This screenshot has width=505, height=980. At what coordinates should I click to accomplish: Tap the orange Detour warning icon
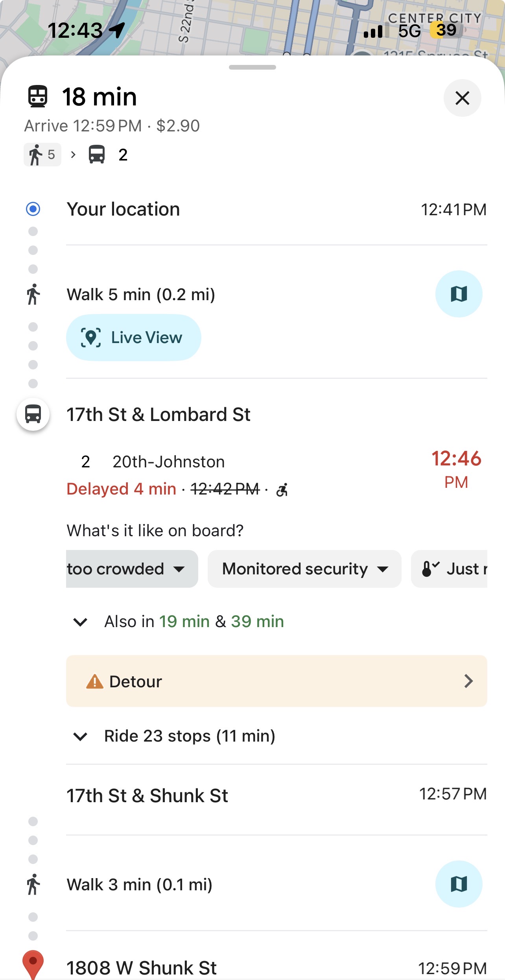pyautogui.click(x=94, y=681)
